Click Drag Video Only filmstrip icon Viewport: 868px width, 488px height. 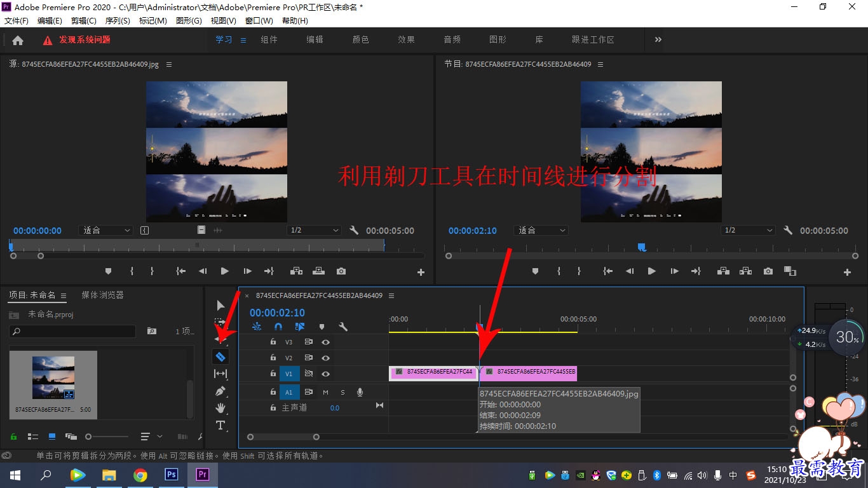(201, 230)
